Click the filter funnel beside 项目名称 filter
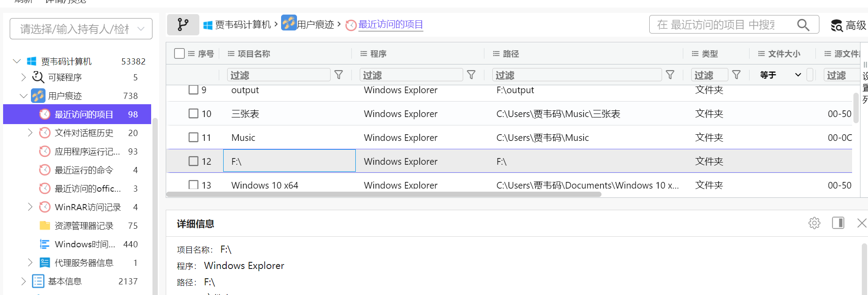868x295 pixels. pyautogui.click(x=339, y=75)
